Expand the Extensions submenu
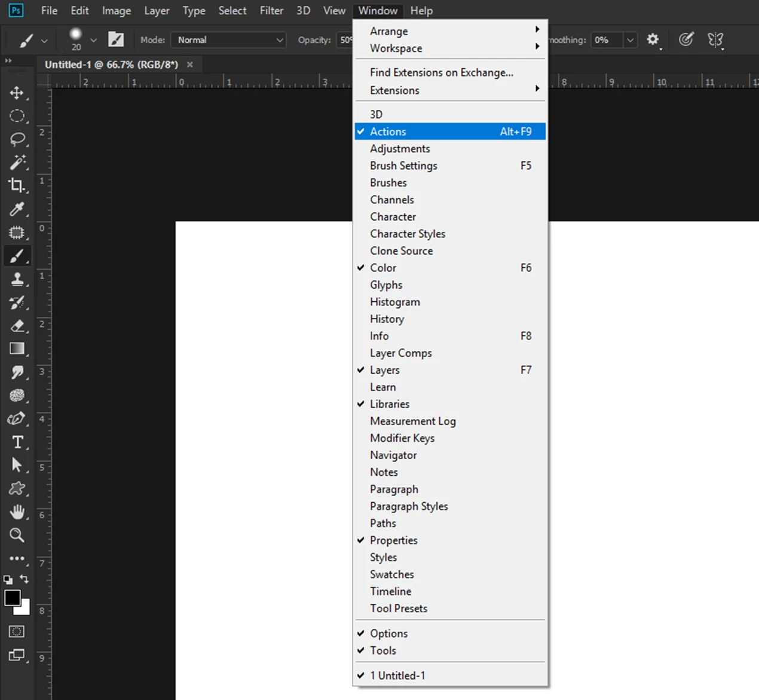Image resolution: width=759 pixels, height=700 pixels. click(450, 90)
